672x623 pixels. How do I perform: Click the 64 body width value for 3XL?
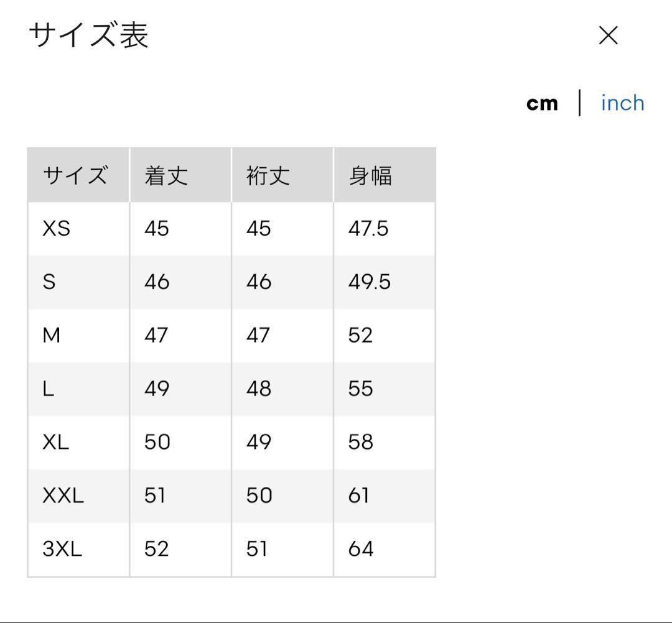point(360,549)
